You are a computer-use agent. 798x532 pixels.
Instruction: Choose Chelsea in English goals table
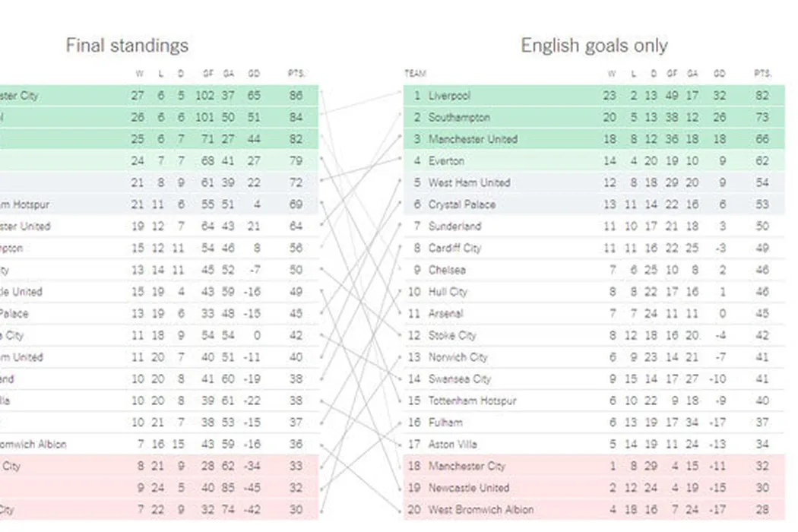point(447,270)
